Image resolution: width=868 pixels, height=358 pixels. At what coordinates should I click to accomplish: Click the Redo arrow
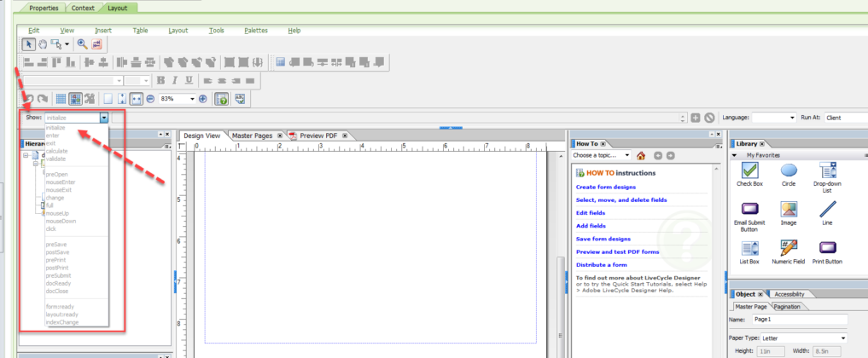tap(43, 99)
